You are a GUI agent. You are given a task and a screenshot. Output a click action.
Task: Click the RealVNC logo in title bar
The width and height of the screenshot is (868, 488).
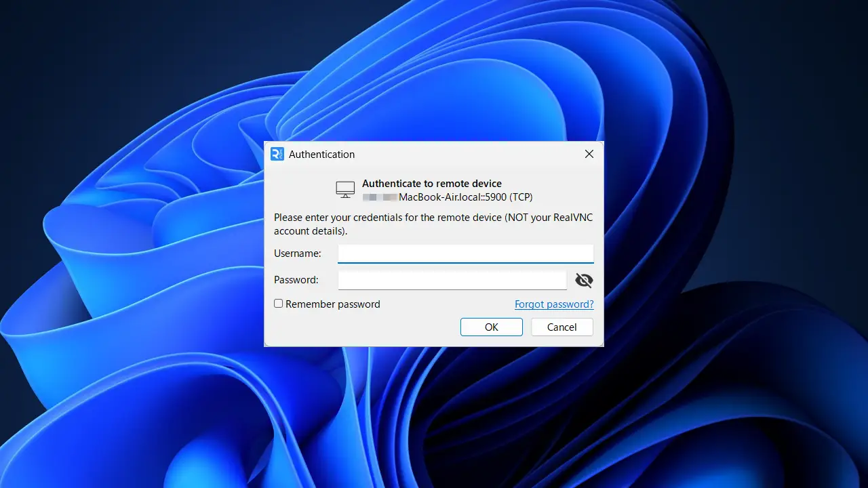tap(277, 154)
